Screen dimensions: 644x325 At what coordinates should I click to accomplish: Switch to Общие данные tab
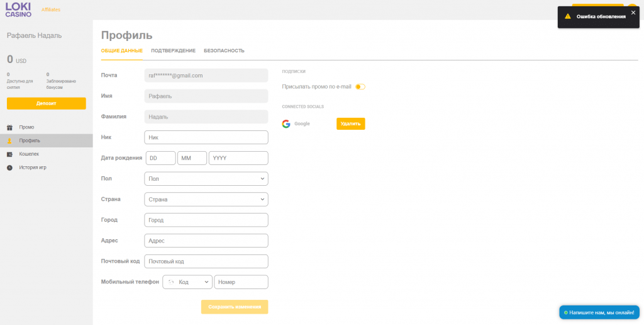click(121, 50)
